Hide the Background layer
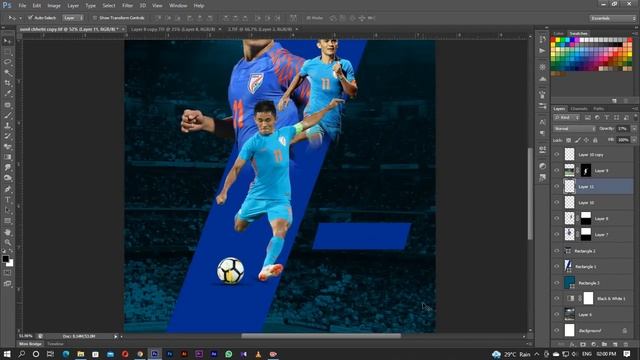 [557, 331]
